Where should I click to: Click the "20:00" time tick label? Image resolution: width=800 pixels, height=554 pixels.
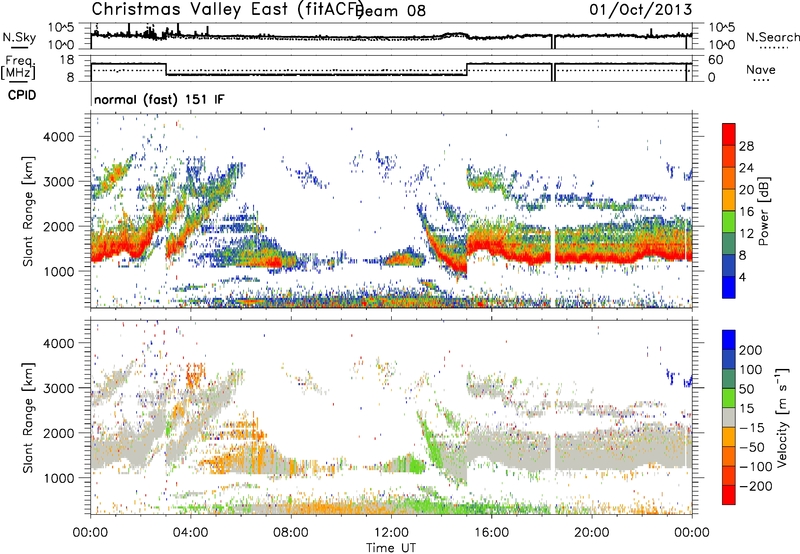pos(591,533)
